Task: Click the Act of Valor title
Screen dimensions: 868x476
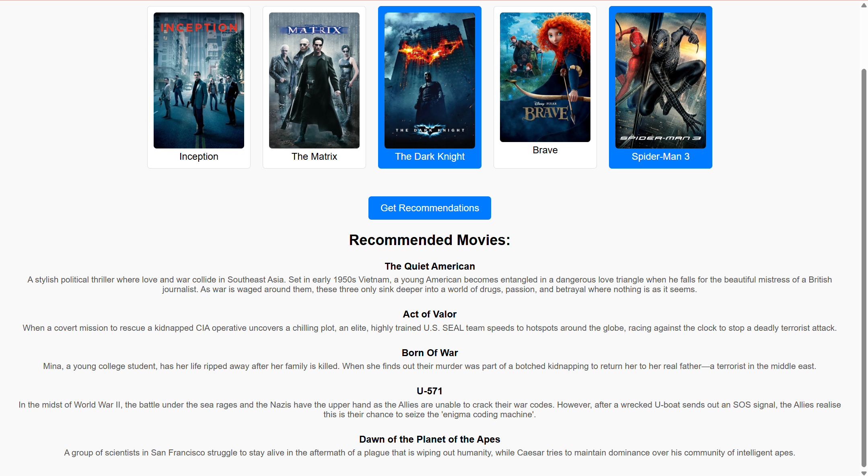Action: click(430, 314)
